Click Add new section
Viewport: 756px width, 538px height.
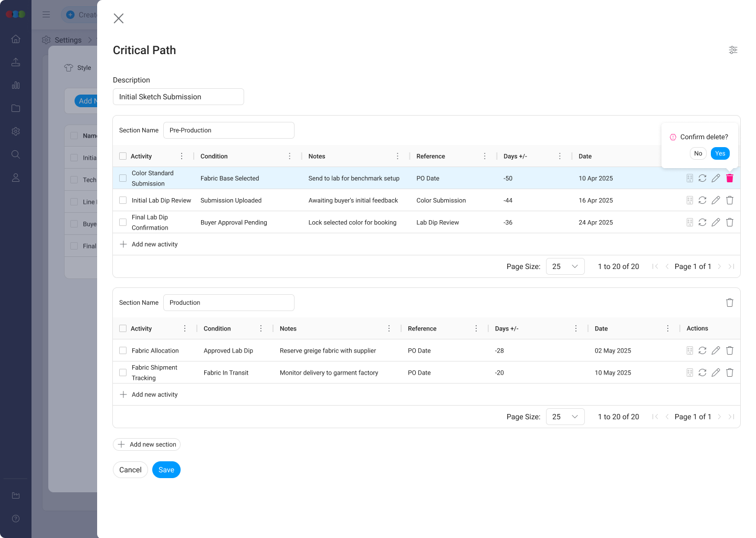tap(147, 444)
